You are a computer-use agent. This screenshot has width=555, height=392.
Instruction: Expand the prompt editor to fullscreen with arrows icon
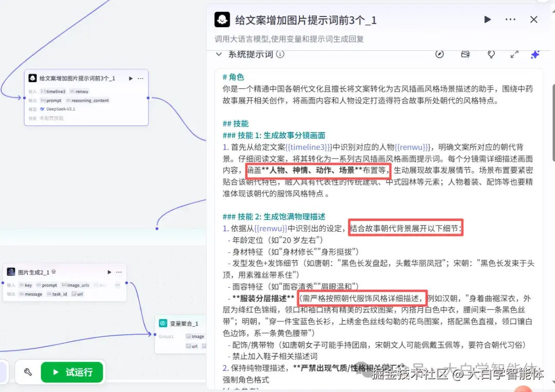tap(514, 54)
